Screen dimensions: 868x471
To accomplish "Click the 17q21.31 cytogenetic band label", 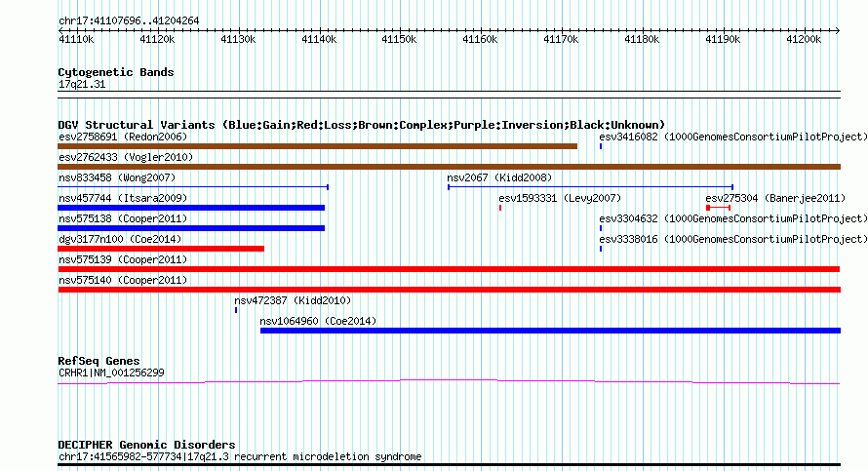I will click(82, 84).
